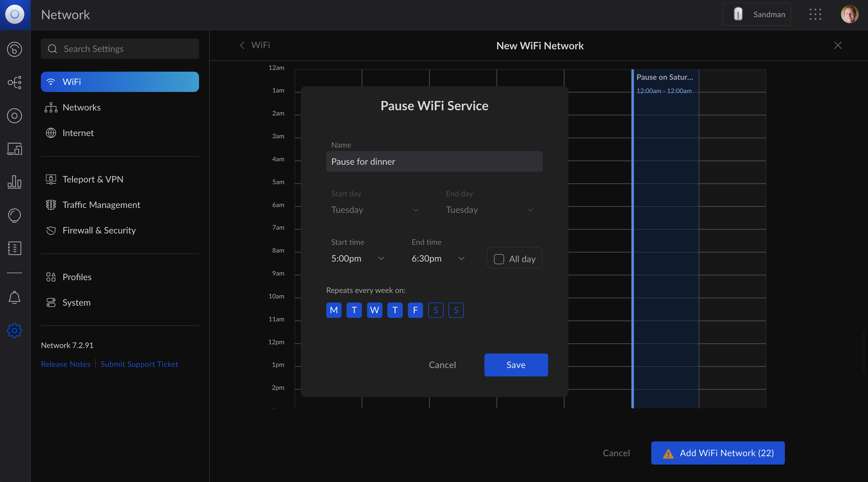Expand the End time dropdown
Image resolution: width=868 pixels, height=482 pixels.
tap(438, 259)
